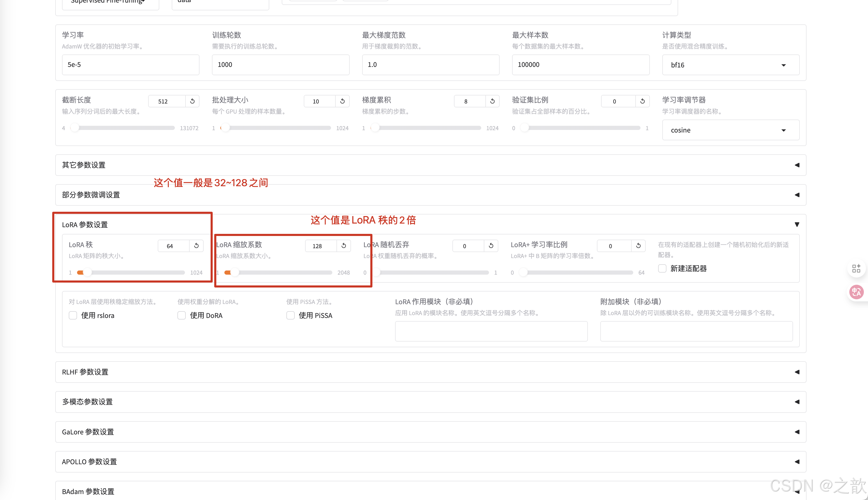The image size is (868, 500).
Task: Open the 学习率调节器 cosine dropdown
Action: click(x=731, y=130)
